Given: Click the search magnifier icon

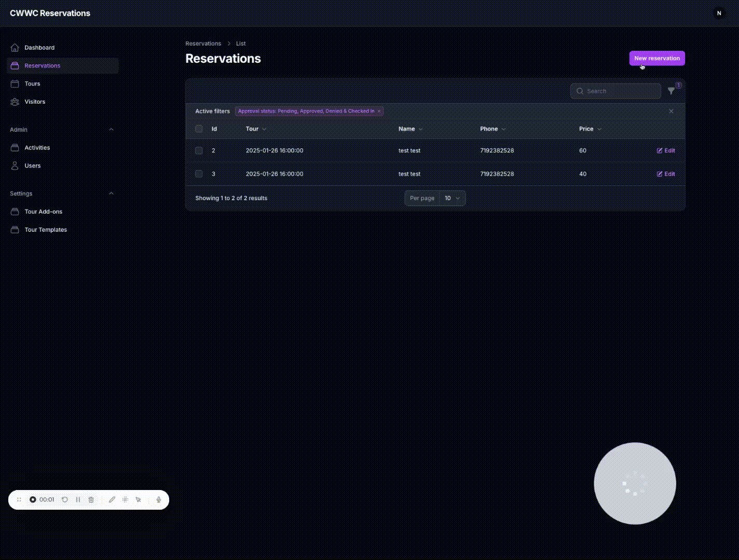Looking at the screenshot, I should click(x=580, y=91).
